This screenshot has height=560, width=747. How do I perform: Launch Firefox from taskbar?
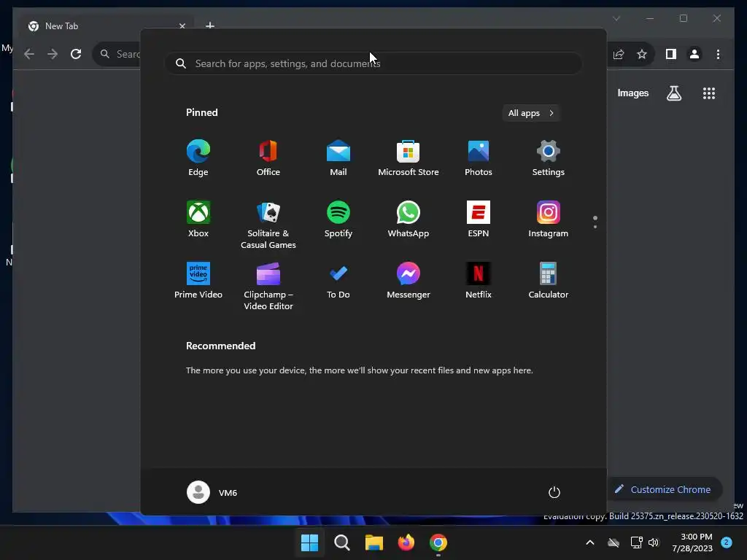tap(406, 542)
